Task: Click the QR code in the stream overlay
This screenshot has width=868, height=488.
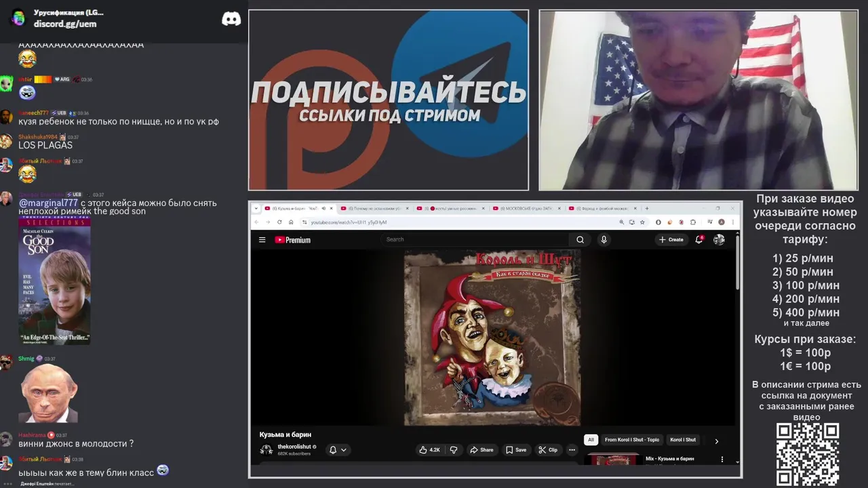Action: [x=808, y=455]
